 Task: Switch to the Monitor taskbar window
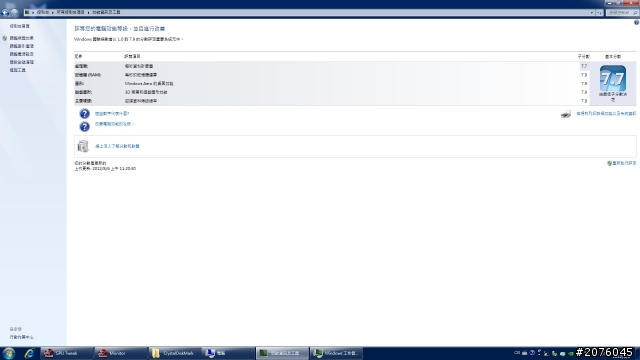(x=120, y=353)
